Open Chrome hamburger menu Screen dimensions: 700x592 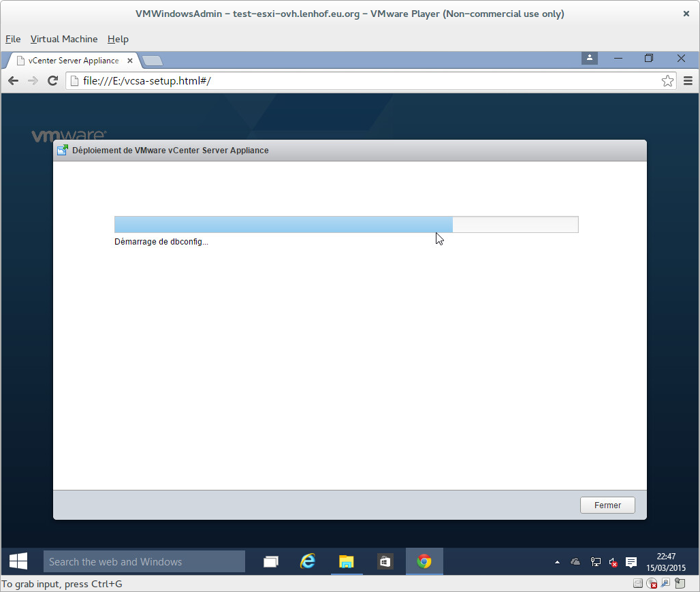tap(688, 81)
